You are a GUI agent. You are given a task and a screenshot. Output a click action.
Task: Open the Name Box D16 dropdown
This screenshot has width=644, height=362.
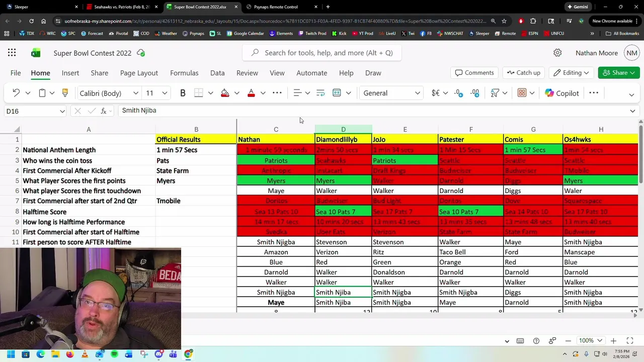[x=62, y=111]
